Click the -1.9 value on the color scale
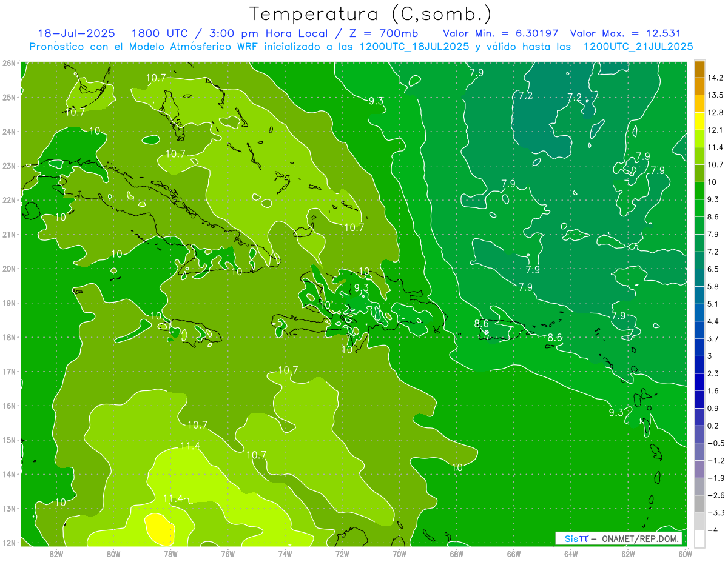Screen dimensions: 728x562 click(715, 478)
